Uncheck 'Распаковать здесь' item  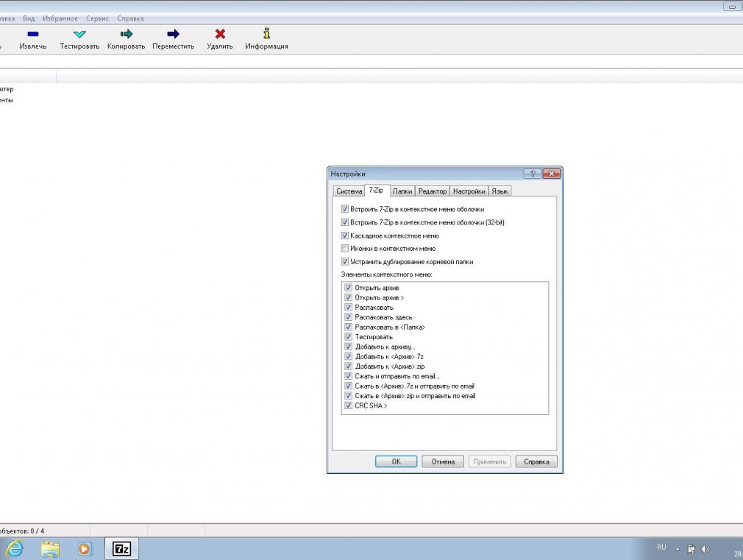tap(348, 317)
